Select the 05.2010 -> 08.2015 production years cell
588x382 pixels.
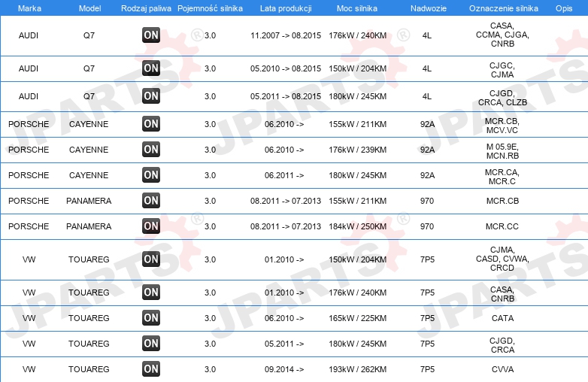286,68
